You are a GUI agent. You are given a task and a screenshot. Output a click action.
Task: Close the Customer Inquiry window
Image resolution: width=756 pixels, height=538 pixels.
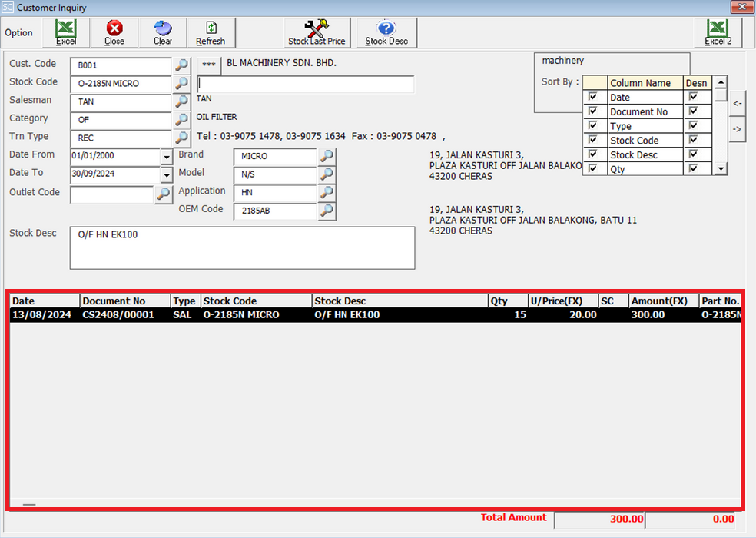(x=741, y=7)
